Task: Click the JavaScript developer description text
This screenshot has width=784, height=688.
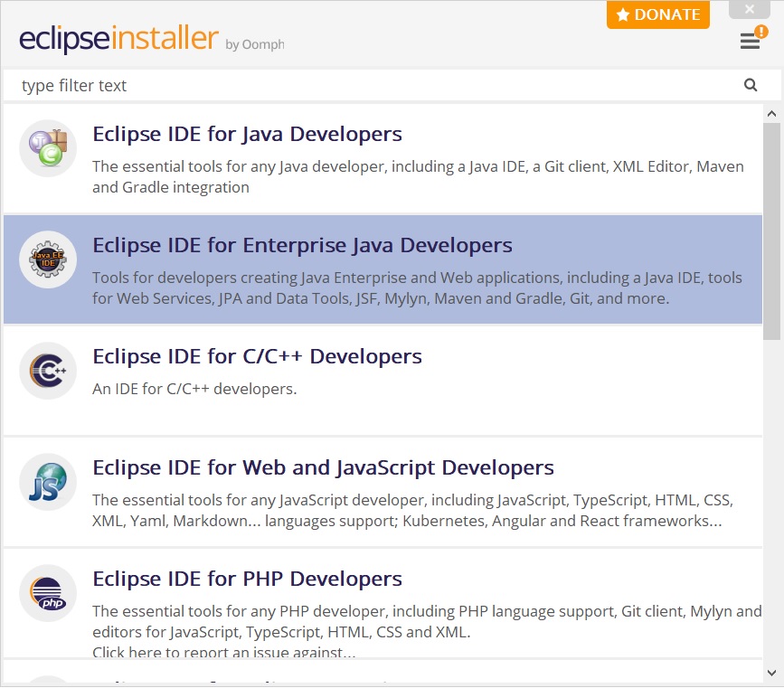Action: click(412, 511)
